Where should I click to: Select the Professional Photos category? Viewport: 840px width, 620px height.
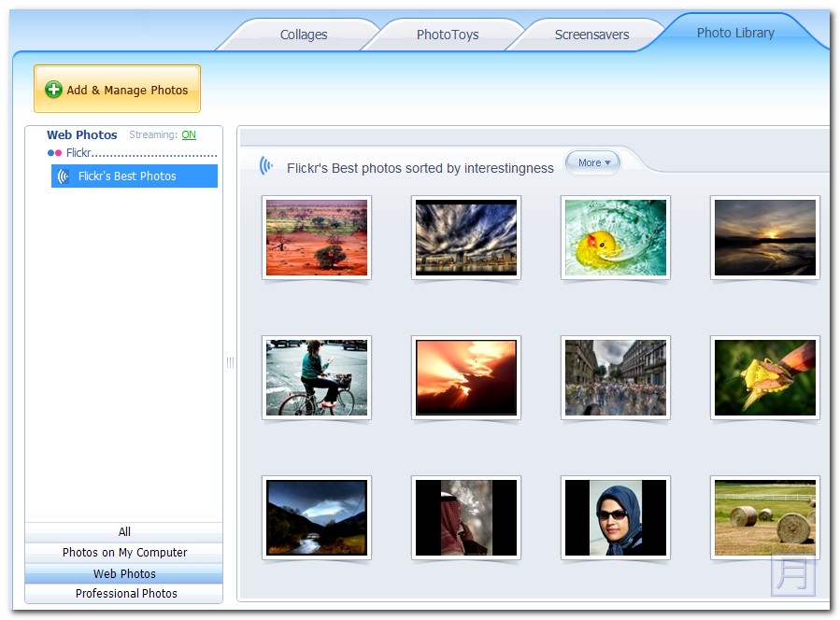click(x=126, y=594)
